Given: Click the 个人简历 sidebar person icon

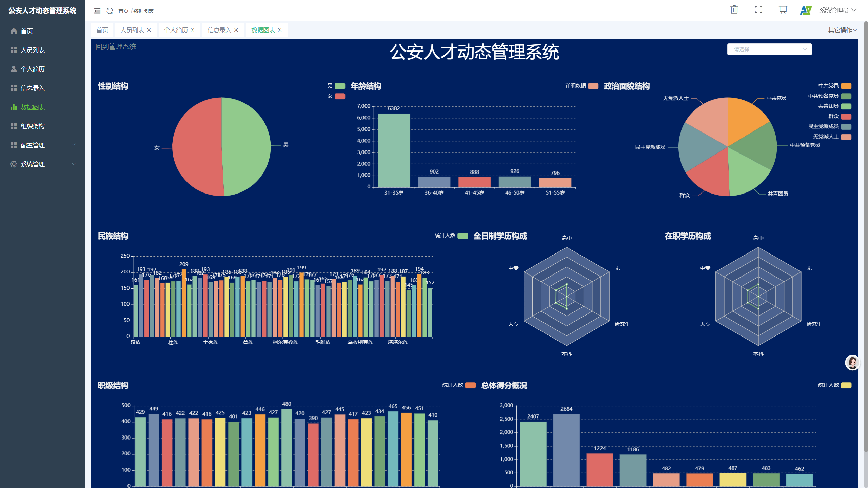Looking at the screenshot, I should [x=14, y=69].
